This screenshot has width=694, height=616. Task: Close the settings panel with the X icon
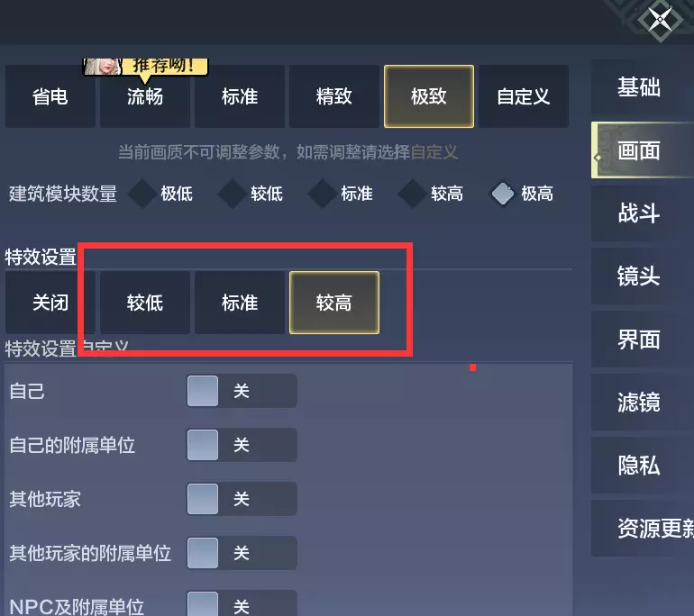[x=660, y=20]
